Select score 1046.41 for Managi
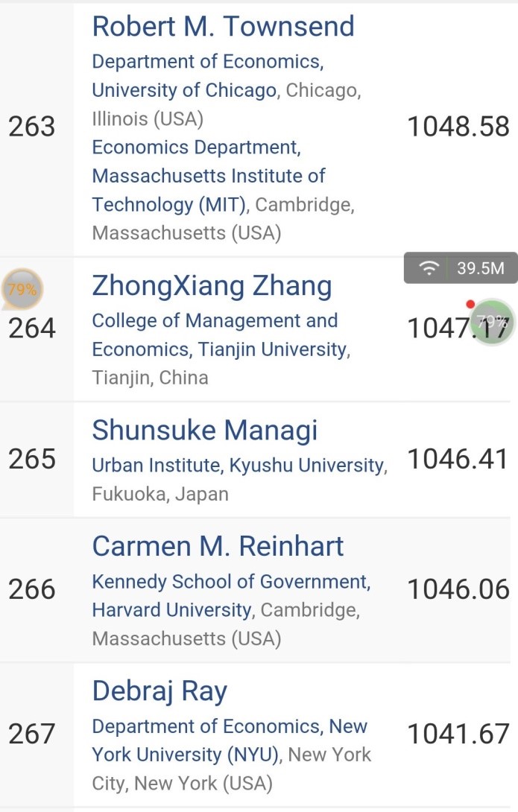The height and width of the screenshot is (812, 518). pos(458,459)
